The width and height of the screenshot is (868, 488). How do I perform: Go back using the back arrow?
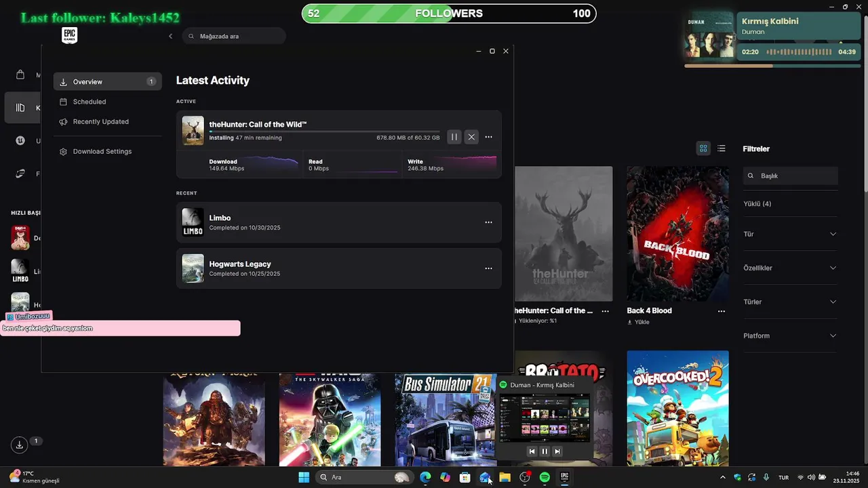click(170, 36)
